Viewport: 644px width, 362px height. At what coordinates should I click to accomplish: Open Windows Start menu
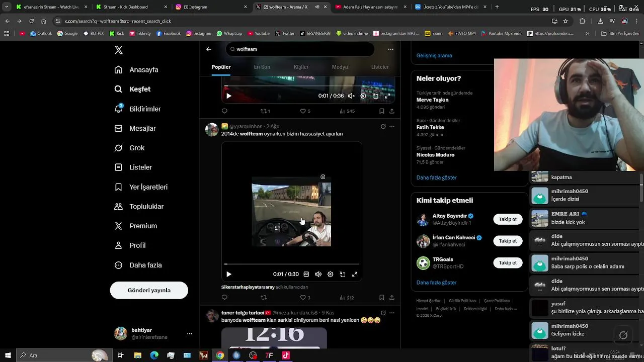click(x=7, y=355)
